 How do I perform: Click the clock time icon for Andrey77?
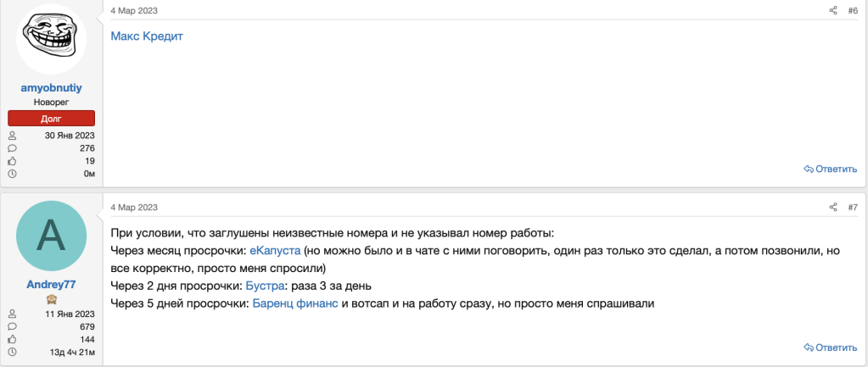12,352
